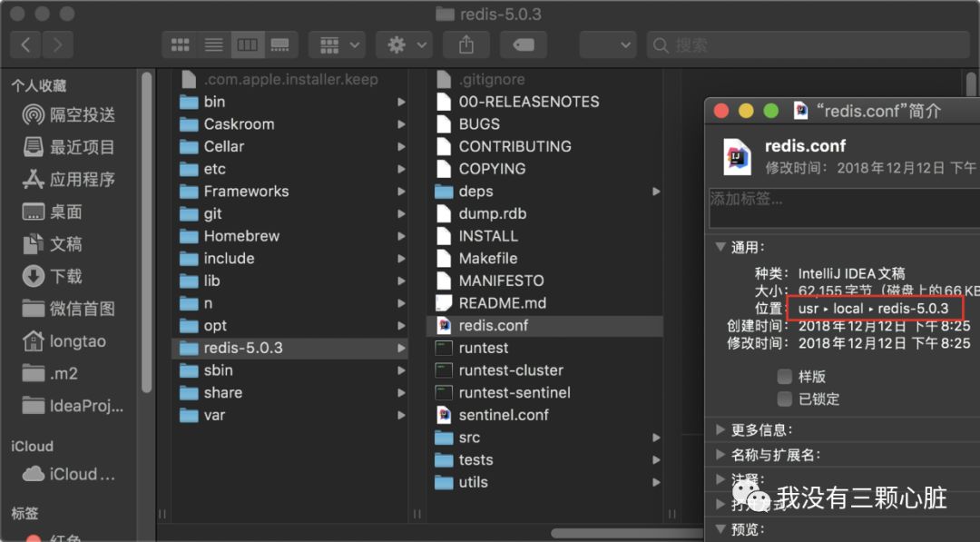This screenshot has width=980, height=542.
Task: Select the Homebrew folder
Action: tap(241, 236)
